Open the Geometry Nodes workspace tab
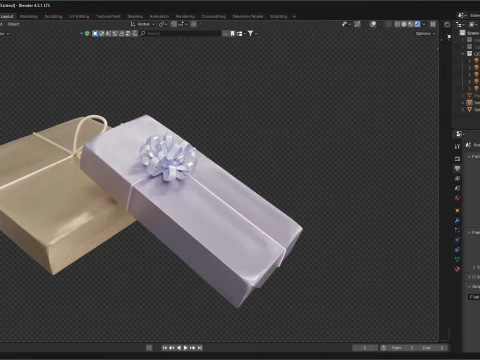The height and width of the screenshot is (360, 480). 248,16
